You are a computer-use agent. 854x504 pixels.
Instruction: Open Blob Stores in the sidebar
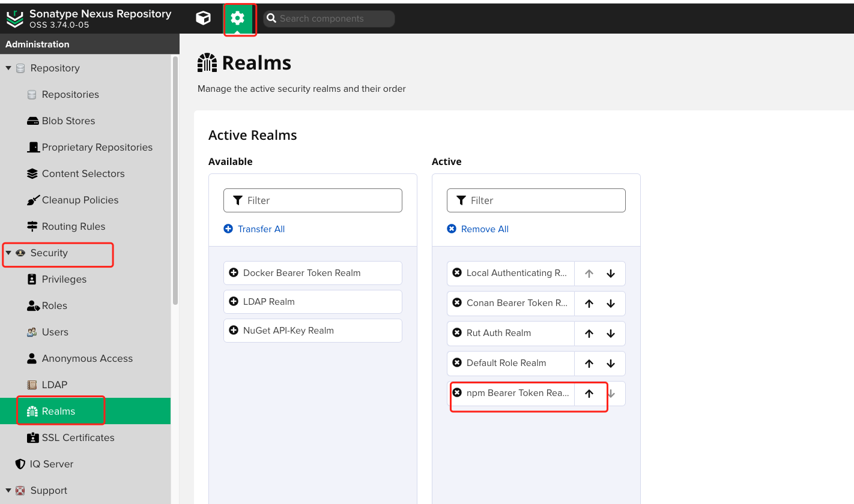(68, 121)
